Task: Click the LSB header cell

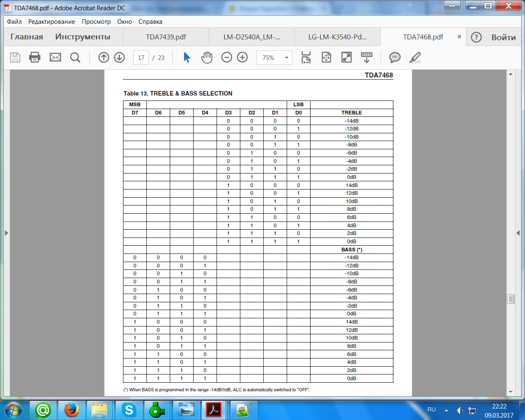Action: click(x=299, y=105)
